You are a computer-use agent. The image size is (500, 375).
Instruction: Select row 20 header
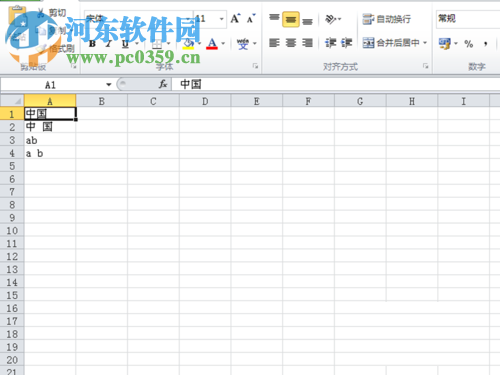12,360
